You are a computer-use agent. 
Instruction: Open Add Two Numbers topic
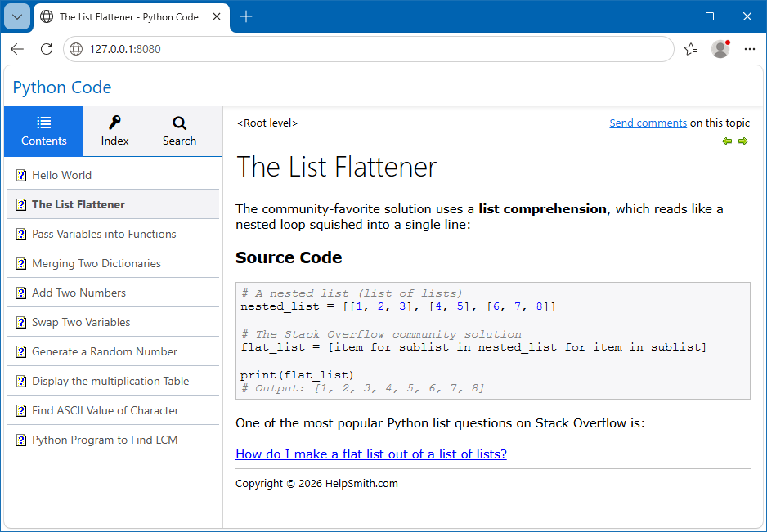point(113,293)
